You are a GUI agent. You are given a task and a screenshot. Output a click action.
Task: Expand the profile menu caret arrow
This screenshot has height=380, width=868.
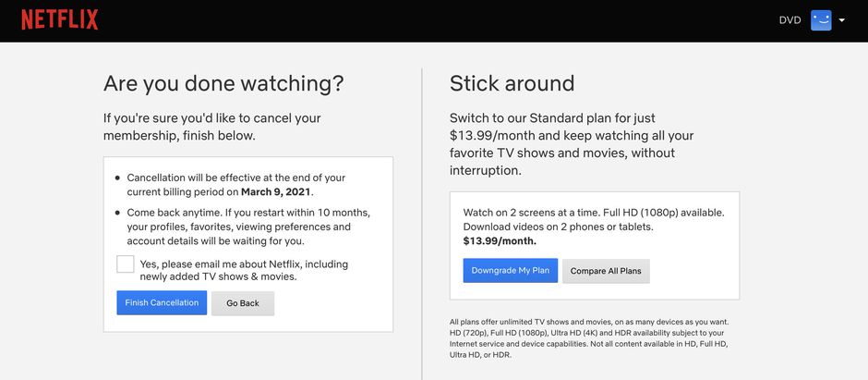pyautogui.click(x=842, y=20)
